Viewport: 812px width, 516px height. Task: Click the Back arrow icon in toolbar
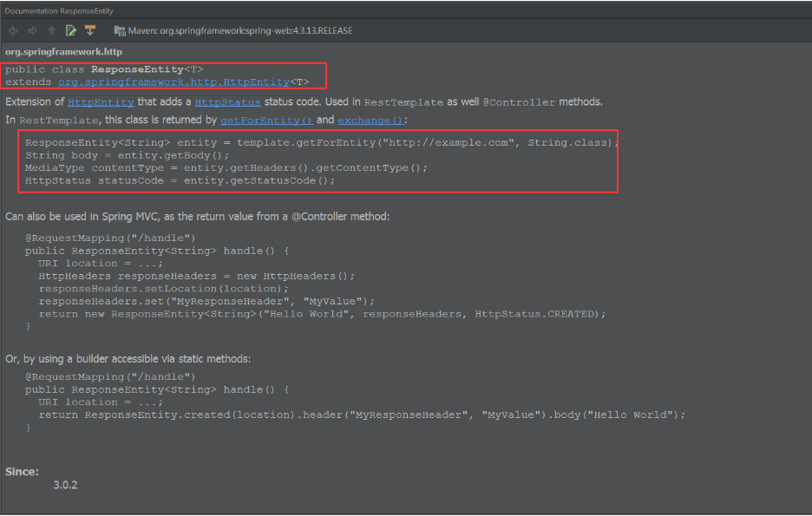tap(14, 31)
